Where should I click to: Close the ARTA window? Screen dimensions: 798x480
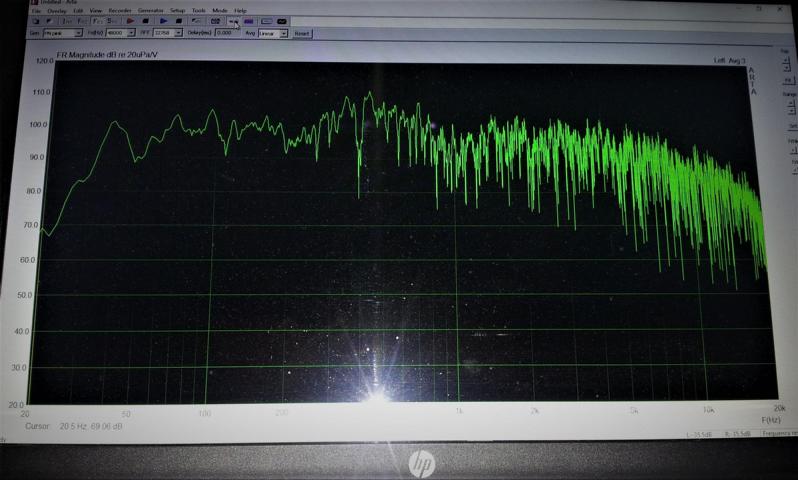tap(781, 9)
